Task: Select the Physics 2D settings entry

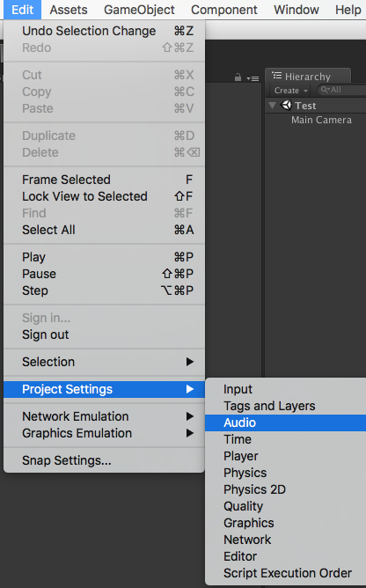Action: pos(286,489)
